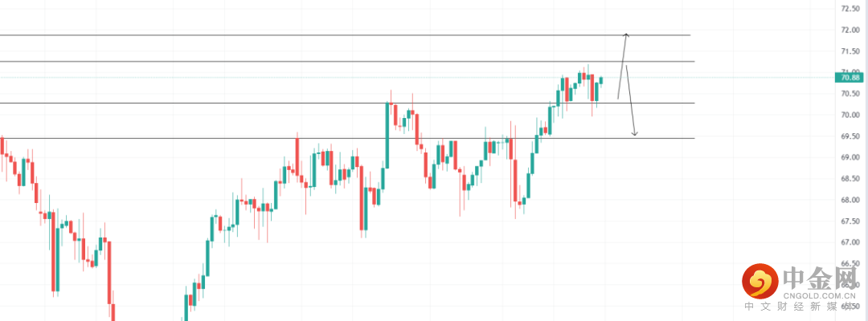Image resolution: width=868 pixels, height=321 pixels.
Task: Click the 66.50 price axis label
Action: point(850,263)
